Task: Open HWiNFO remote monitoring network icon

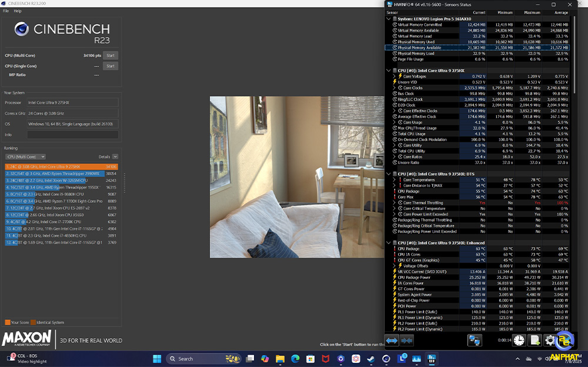Action: [x=475, y=341]
